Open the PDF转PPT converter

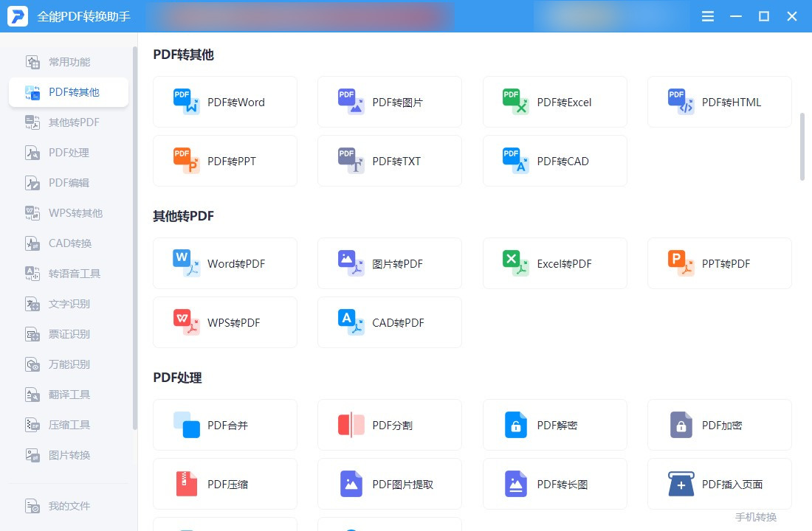click(x=224, y=161)
